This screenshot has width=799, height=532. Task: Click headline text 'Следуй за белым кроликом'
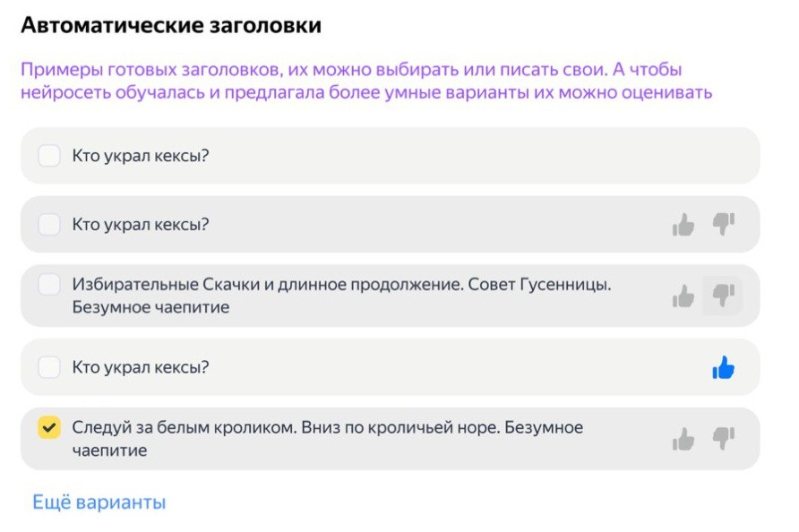[x=184, y=427]
